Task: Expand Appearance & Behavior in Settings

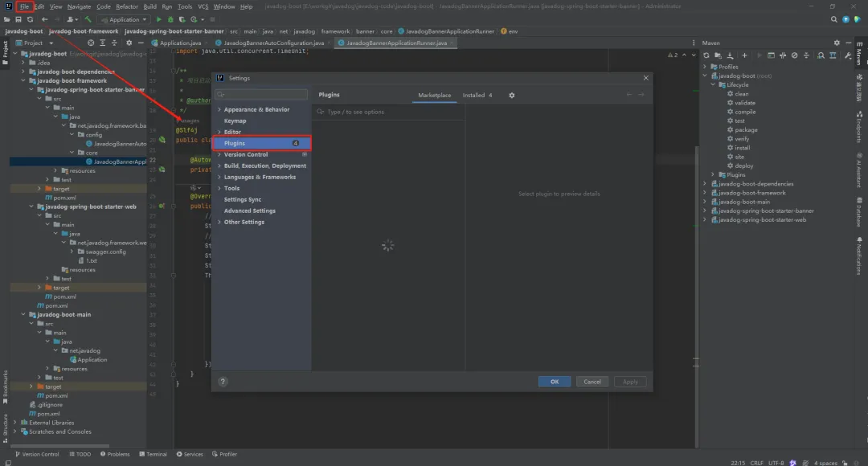Action: coord(219,109)
